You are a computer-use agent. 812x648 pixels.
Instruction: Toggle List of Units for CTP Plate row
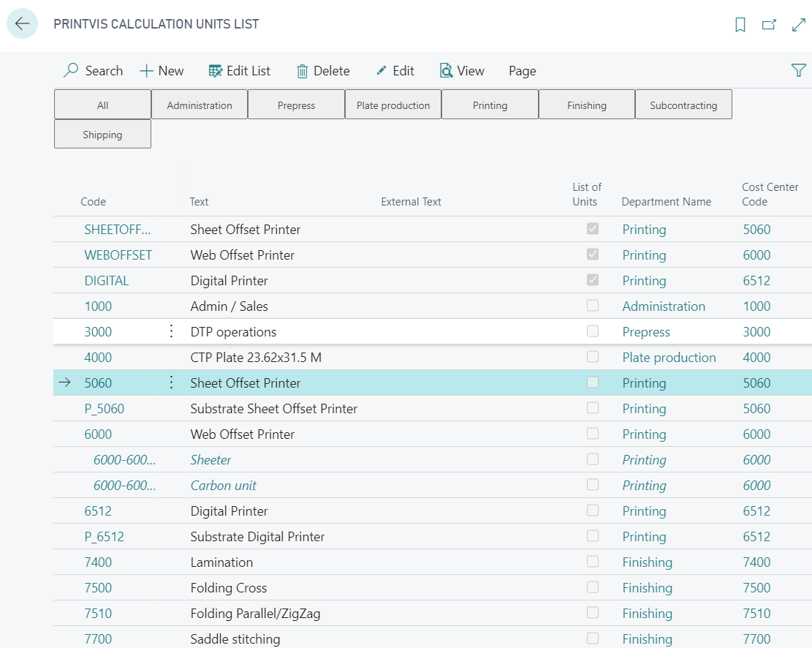(x=593, y=357)
